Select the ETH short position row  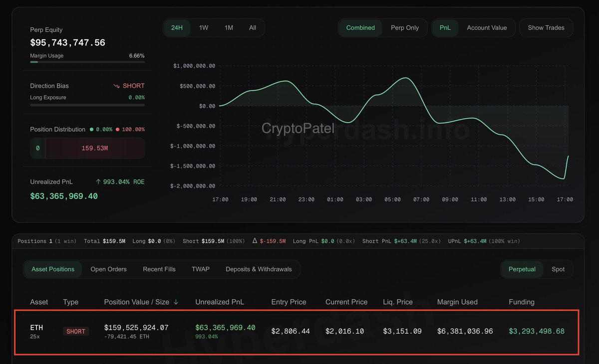(299, 331)
